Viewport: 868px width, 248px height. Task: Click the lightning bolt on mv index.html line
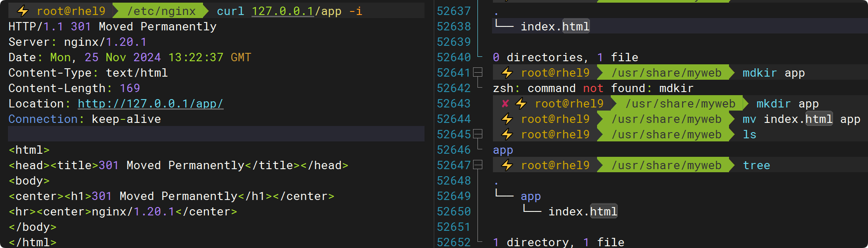click(507, 119)
